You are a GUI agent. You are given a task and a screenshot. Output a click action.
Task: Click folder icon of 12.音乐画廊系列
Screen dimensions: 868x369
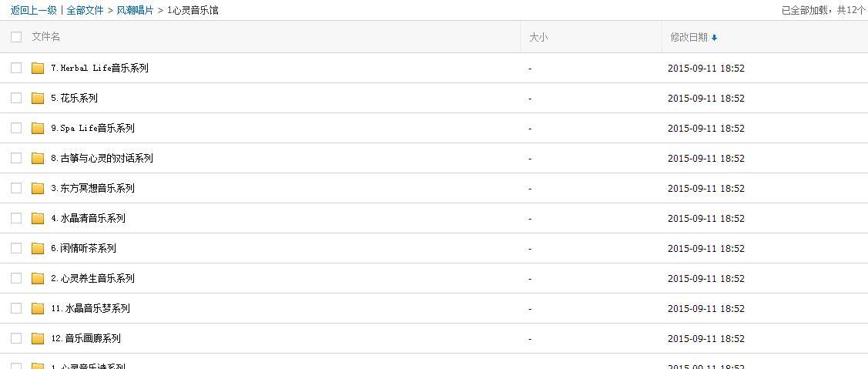[38, 338]
